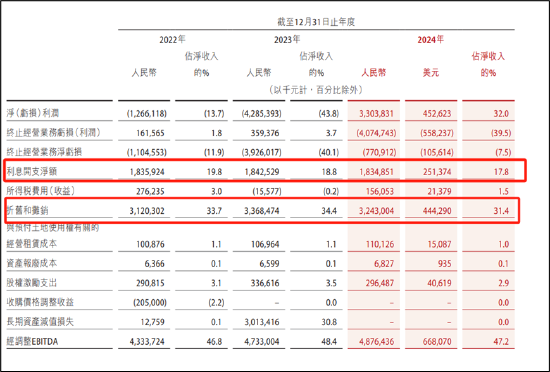Click the value 3,120,302
The image size is (550, 372).
click(x=147, y=211)
